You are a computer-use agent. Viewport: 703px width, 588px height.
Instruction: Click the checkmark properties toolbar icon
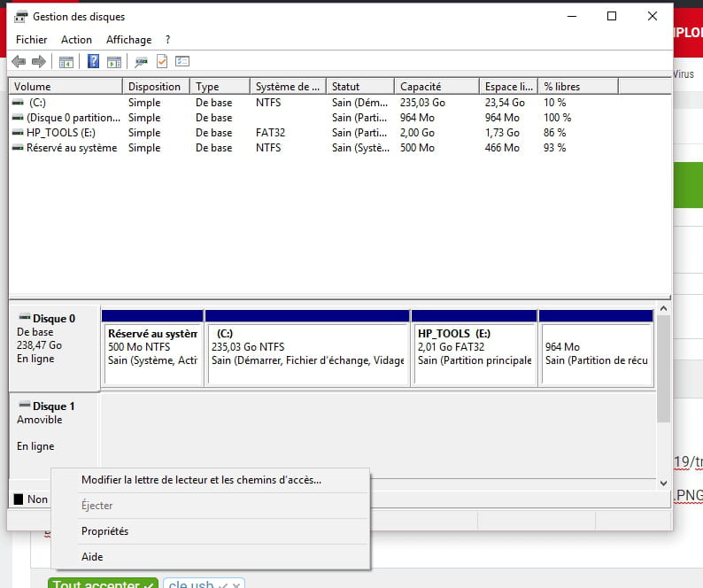point(162,62)
